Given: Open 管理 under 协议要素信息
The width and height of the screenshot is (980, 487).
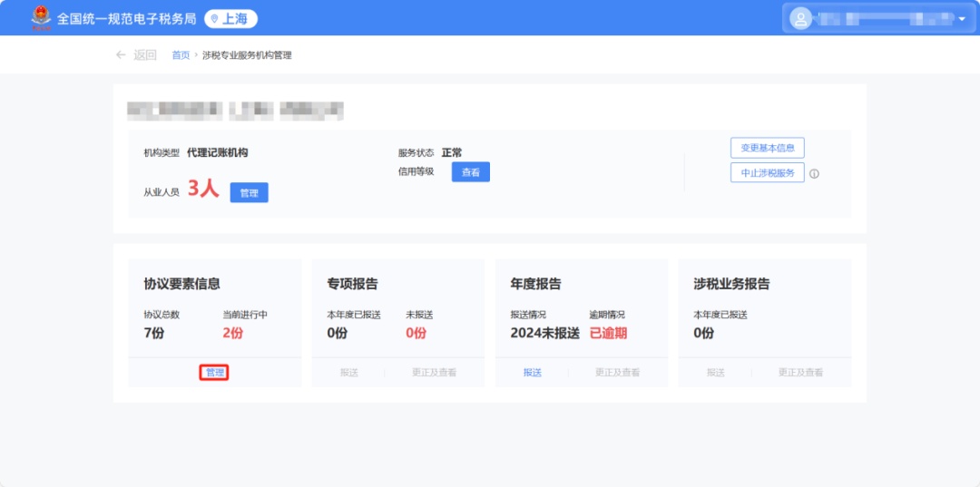Looking at the screenshot, I should 215,373.
